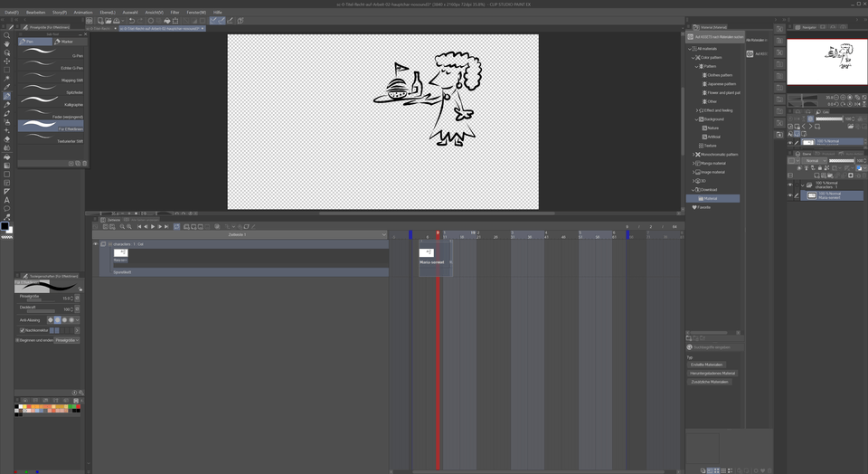Viewport: 868px width, 474px height.
Task: Toggle characters track visibility in timeline
Action: 96,243
